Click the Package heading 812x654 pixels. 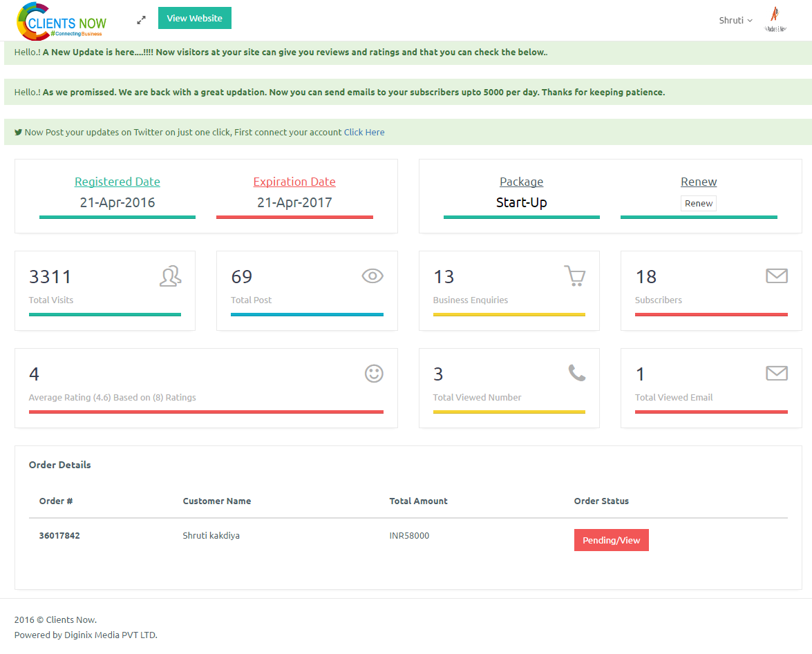(x=522, y=182)
